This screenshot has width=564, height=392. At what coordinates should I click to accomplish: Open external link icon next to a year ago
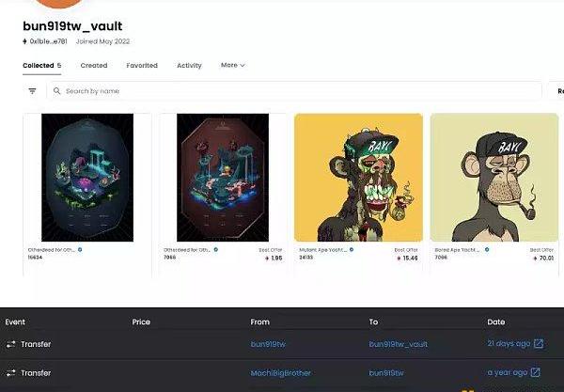point(535,372)
